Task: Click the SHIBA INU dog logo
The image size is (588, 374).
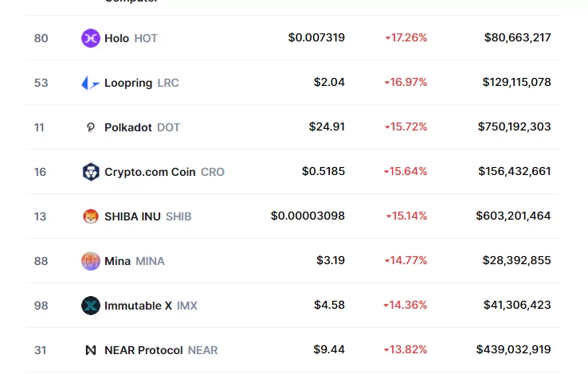Action: point(91,216)
